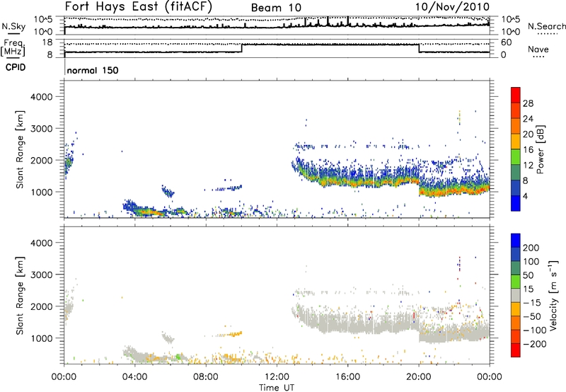Viewport: 566px width, 392px height.
Task: Click the "Fort Hays East (fitACF)" title
Action: click(x=138, y=6)
